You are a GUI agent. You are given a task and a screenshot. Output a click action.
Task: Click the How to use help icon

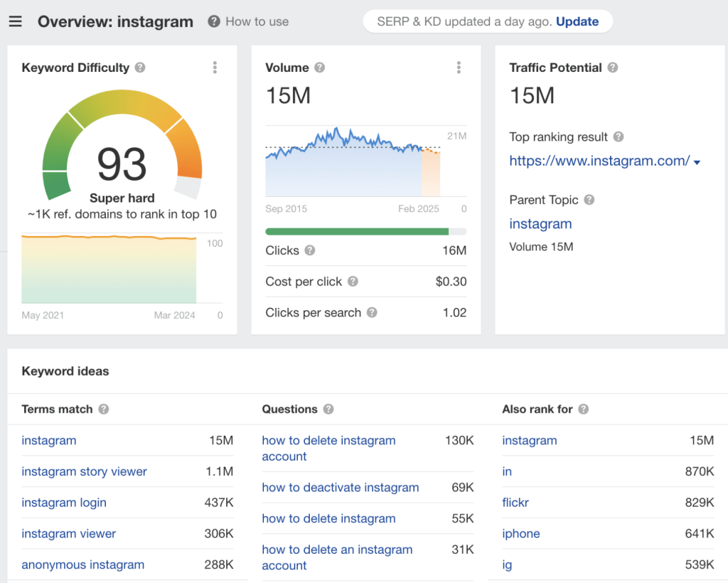(x=213, y=21)
